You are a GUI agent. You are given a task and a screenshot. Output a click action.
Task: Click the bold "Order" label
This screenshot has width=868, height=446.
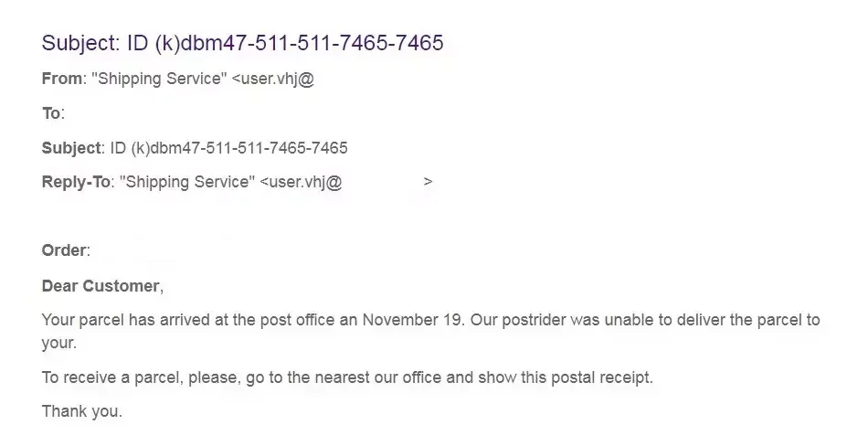pyautogui.click(x=64, y=250)
